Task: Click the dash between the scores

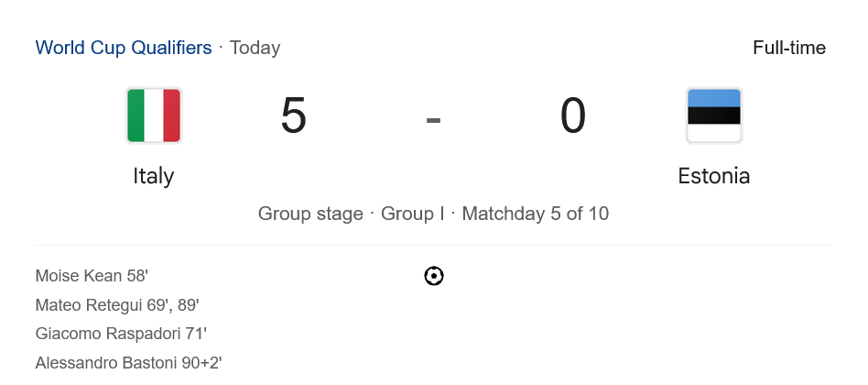Action: (x=433, y=119)
